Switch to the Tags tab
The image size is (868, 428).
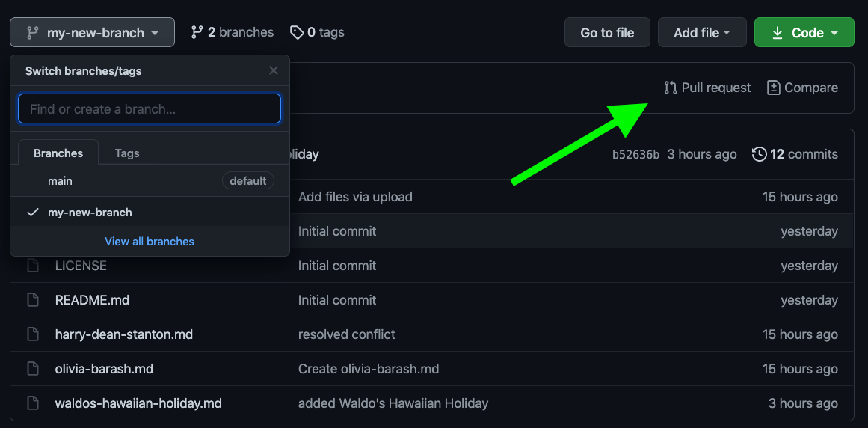[x=127, y=153]
